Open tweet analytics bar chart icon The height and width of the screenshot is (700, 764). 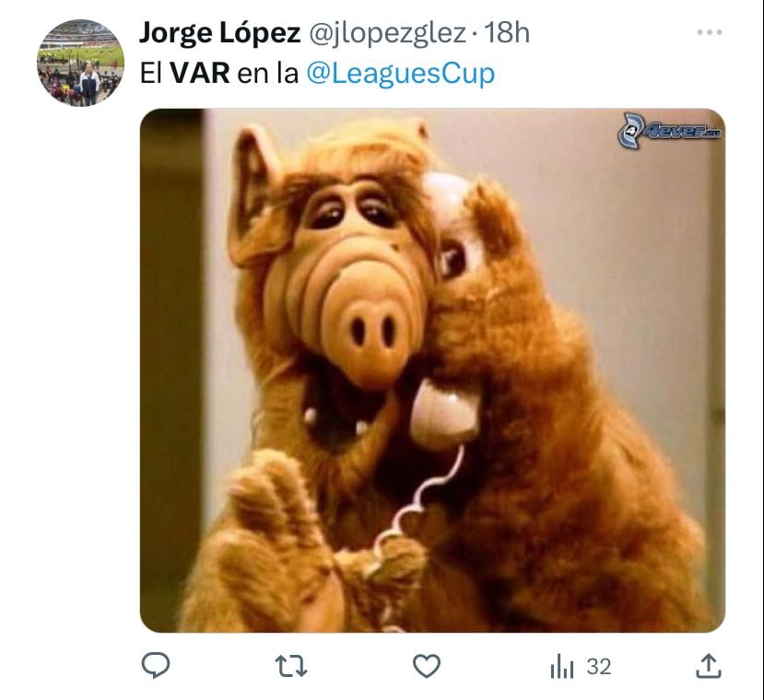click(x=562, y=667)
